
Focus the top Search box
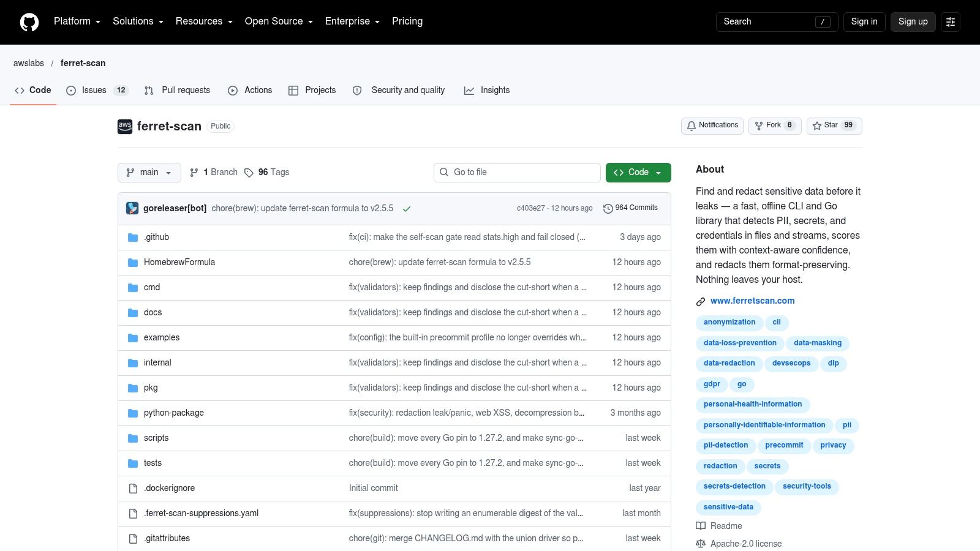[x=777, y=22]
